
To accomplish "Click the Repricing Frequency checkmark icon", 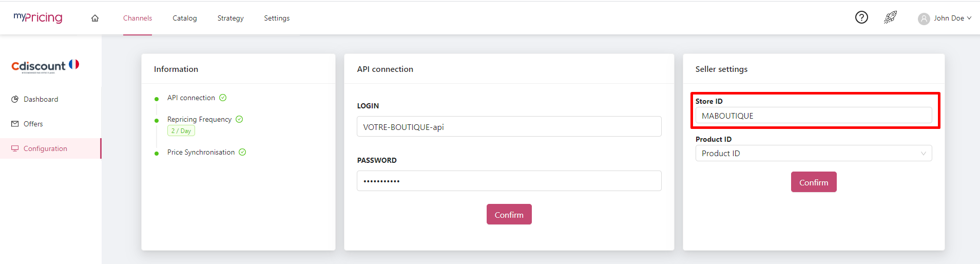I will pos(239,119).
